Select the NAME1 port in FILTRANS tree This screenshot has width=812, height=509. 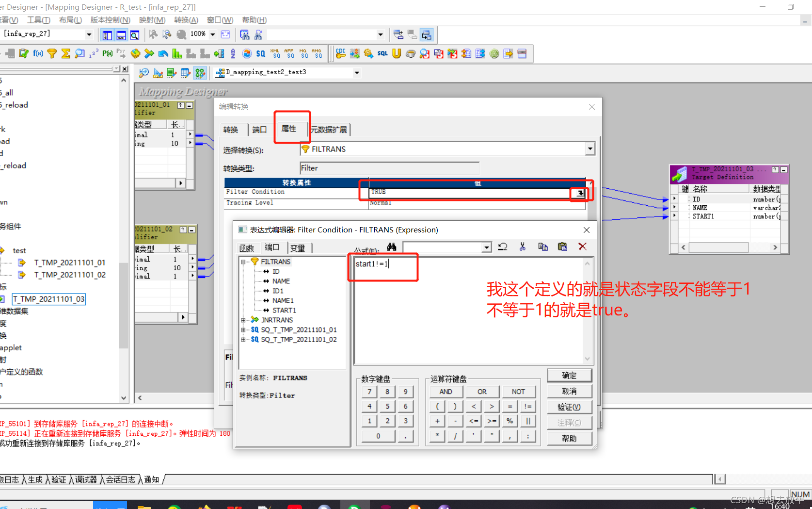283,300
